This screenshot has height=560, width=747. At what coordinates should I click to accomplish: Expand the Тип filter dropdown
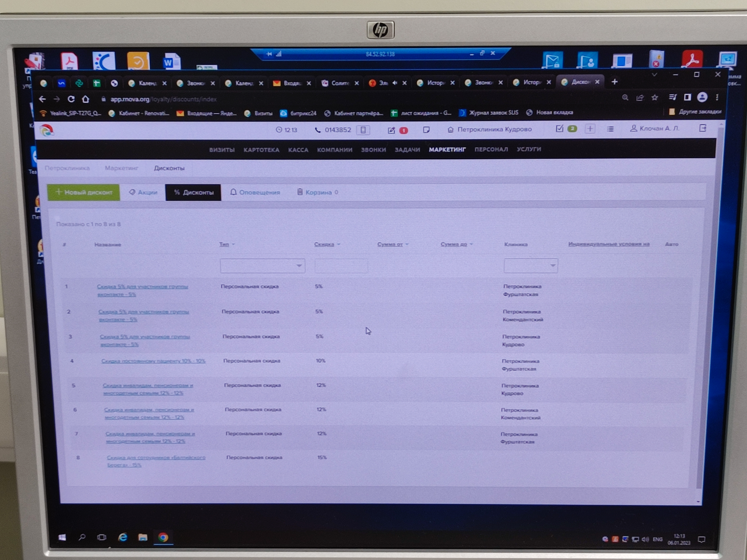(x=262, y=266)
